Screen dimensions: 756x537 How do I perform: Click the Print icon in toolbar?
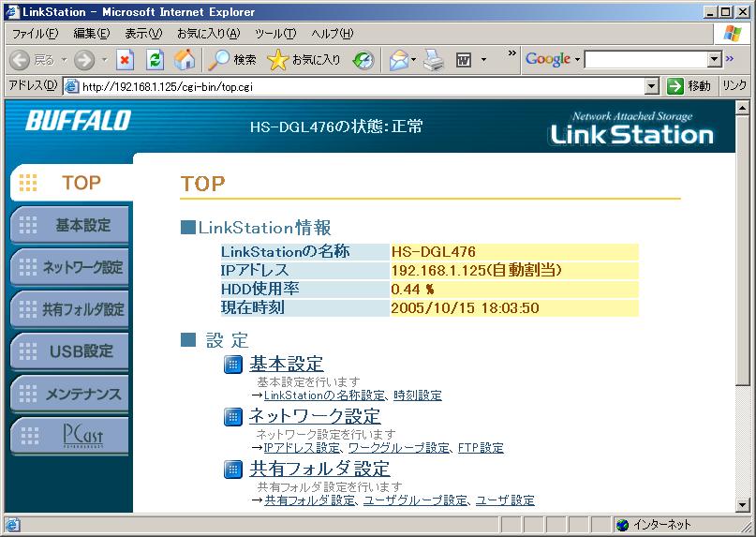pos(432,60)
